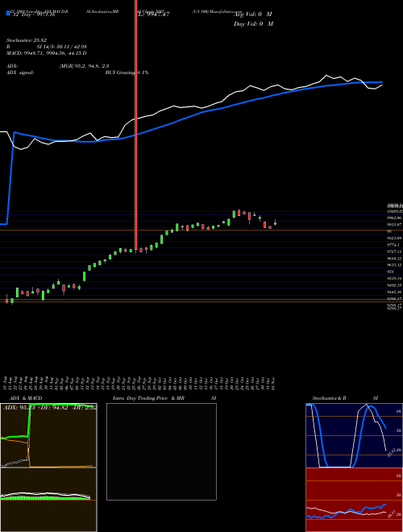
Task: Click the 'ADX signal:' label
Action: (x=20, y=73)
